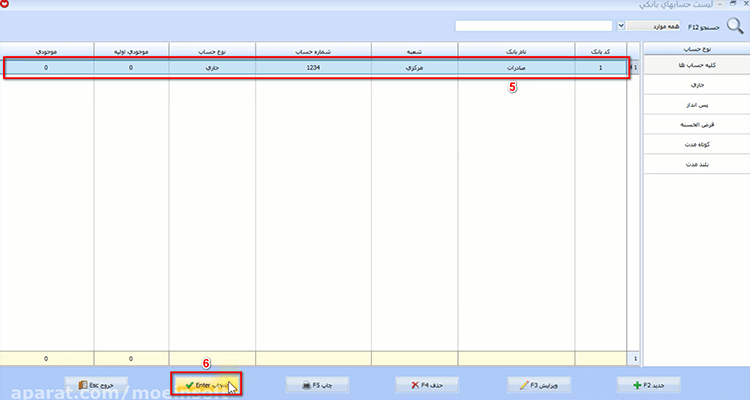The width and height of the screenshot is (750, 400).
Task: Select کوتاه مدت account type filter
Action: [x=697, y=144]
